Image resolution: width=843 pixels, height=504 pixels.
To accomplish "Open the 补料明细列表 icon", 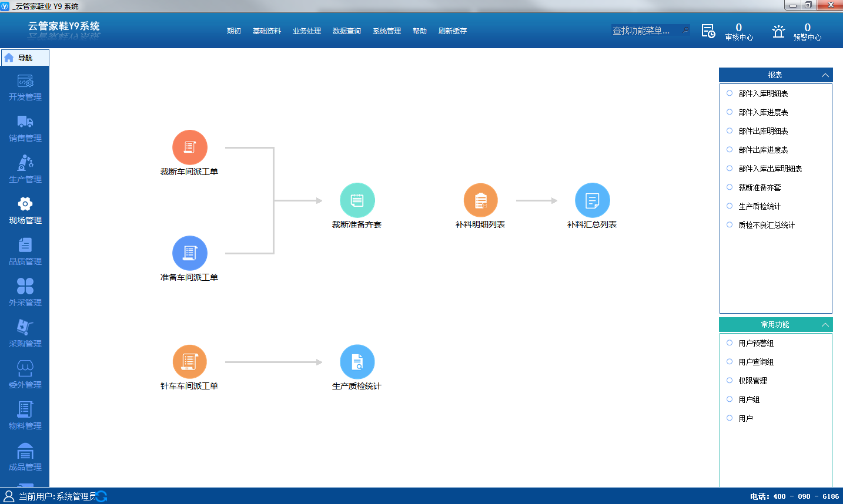I will click(x=480, y=200).
